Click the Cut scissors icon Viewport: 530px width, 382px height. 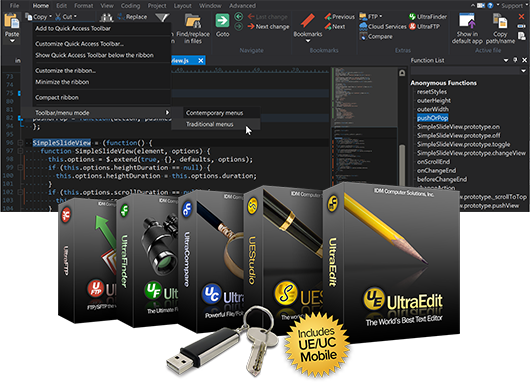pyautogui.click(x=58, y=17)
